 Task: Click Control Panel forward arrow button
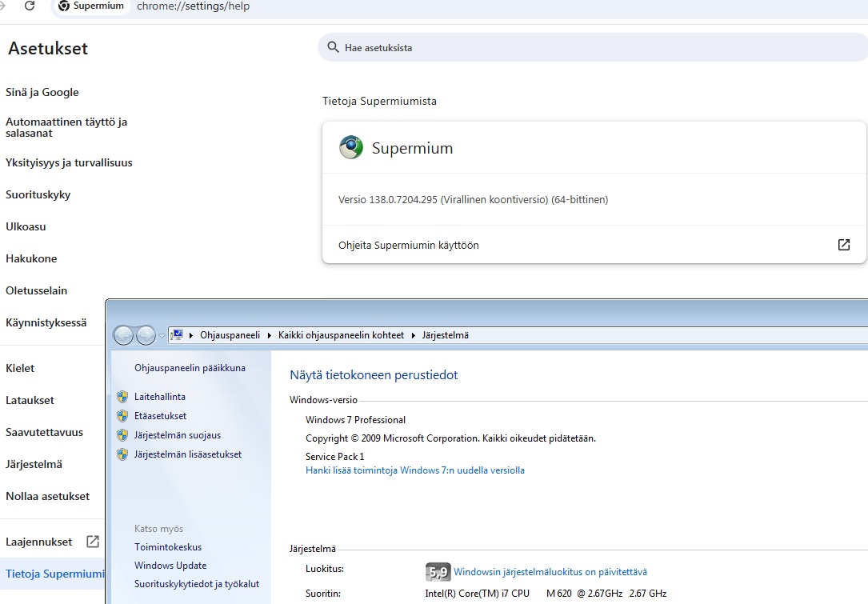(x=146, y=335)
